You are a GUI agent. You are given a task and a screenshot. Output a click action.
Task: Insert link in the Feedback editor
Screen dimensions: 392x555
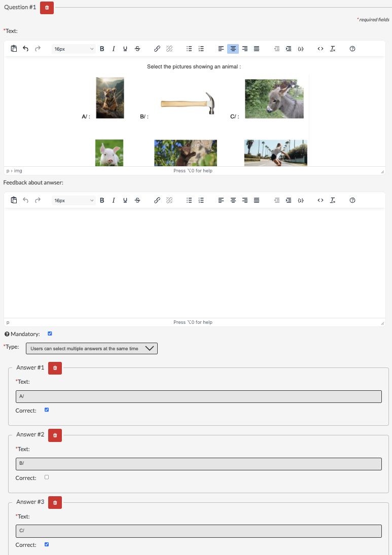coord(157,200)
